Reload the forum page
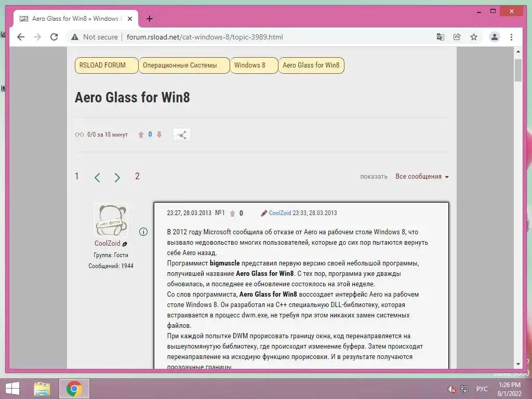Screen dimensions: 532x399 (54, 37)
